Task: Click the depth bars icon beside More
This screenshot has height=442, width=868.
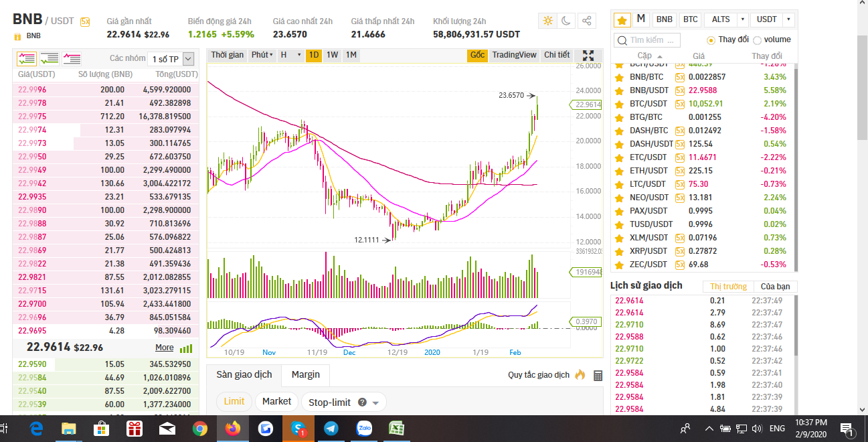Action: coord(186,348)
